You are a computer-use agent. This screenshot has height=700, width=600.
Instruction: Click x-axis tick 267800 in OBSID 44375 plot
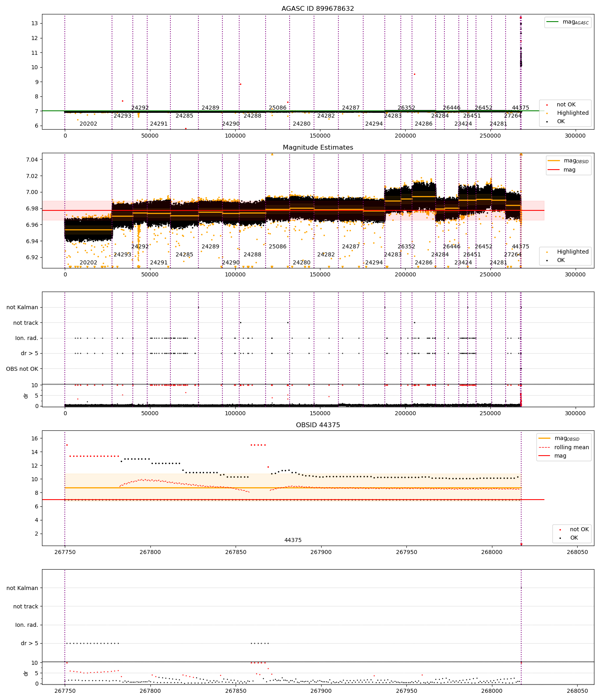point(150,552)
